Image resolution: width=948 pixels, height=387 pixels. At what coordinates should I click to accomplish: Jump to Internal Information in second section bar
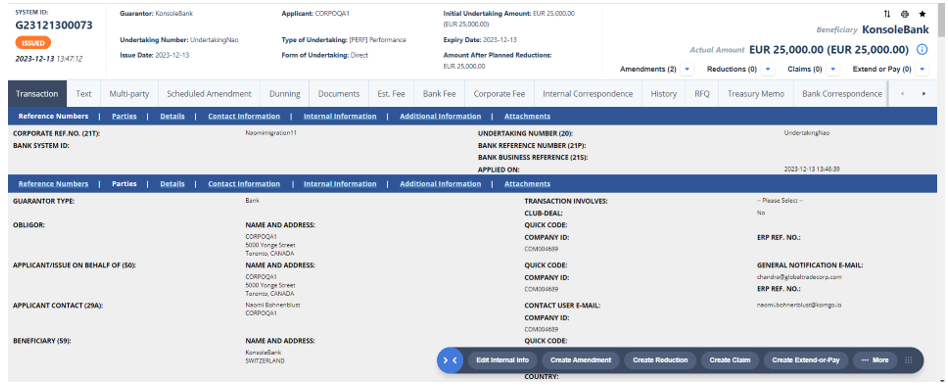tap(340, 184)
